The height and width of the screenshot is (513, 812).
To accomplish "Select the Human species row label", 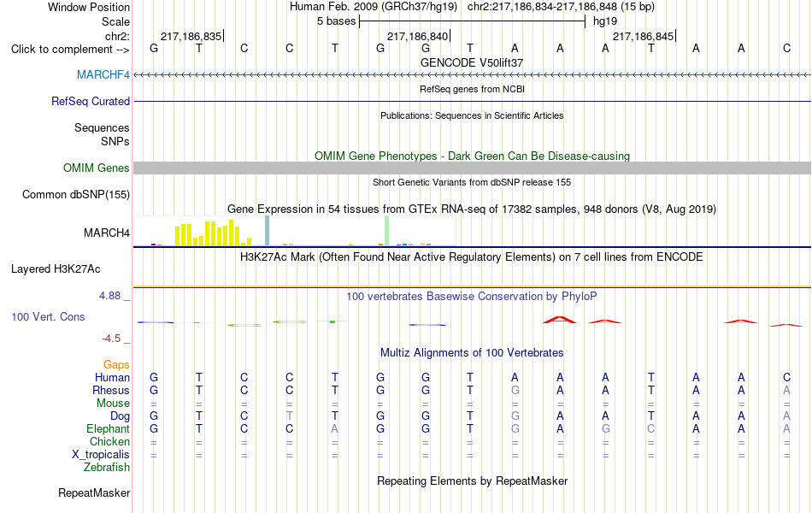I will (112, 377).
